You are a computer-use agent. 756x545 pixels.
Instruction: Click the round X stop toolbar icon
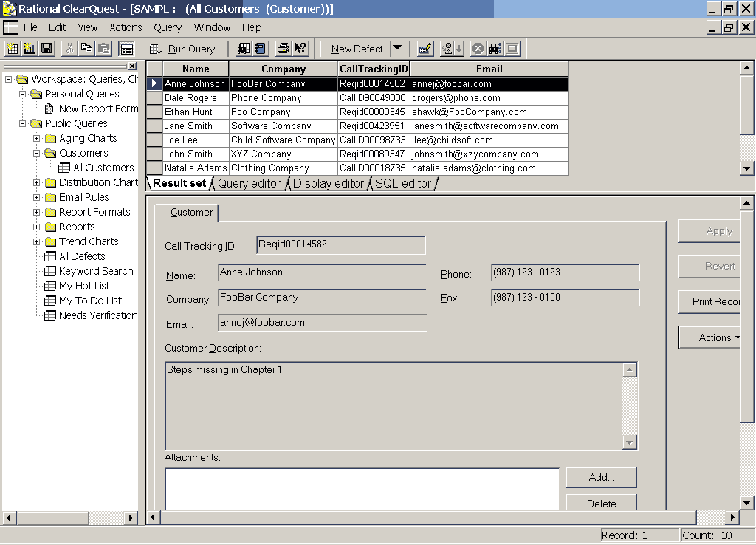pos(478,48)
